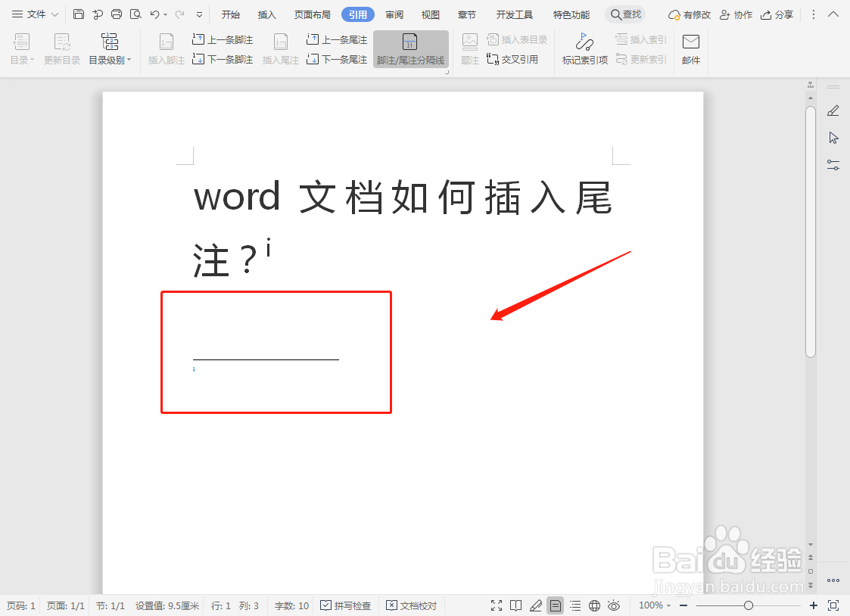Click the select pointer sidebar icon
Screen dimensions: 850x616
(x=833, y=138)
